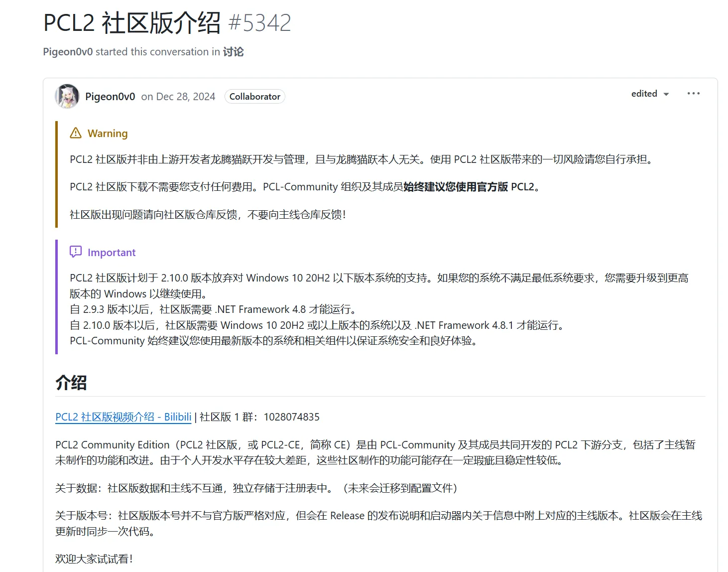Open the three-dots comment options menu

(693, 94)
